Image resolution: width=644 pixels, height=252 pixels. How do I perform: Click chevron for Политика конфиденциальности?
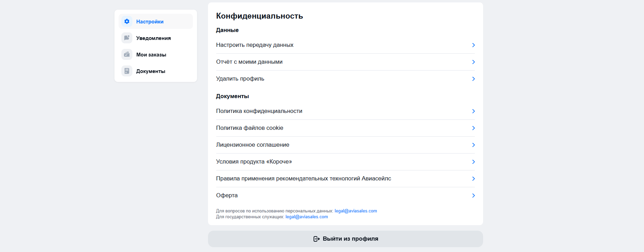pyautogui.click(x=473, y=111)
